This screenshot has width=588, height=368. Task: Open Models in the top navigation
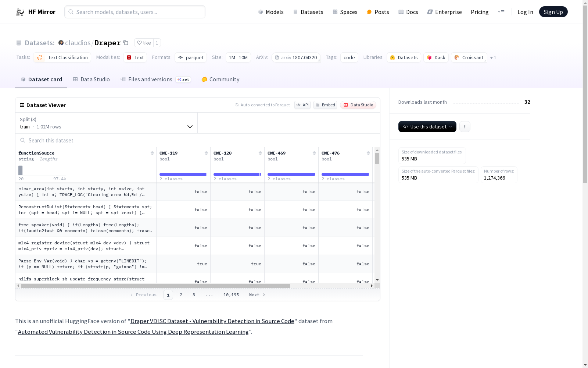click(271, 12)
